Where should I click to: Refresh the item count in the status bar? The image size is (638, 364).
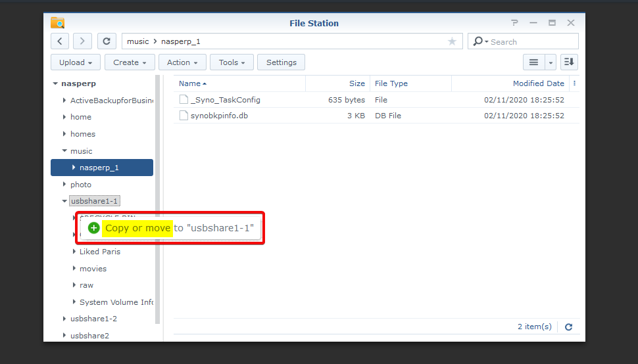pos(569,327)
